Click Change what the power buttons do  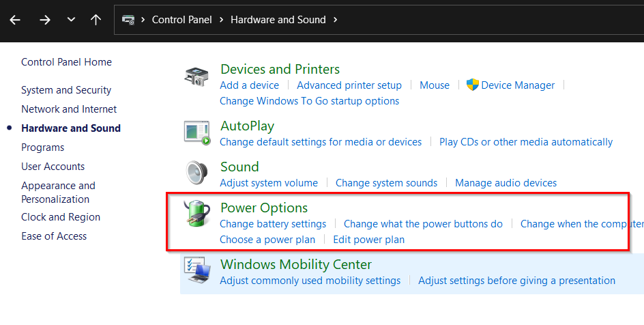pos(424,224)
